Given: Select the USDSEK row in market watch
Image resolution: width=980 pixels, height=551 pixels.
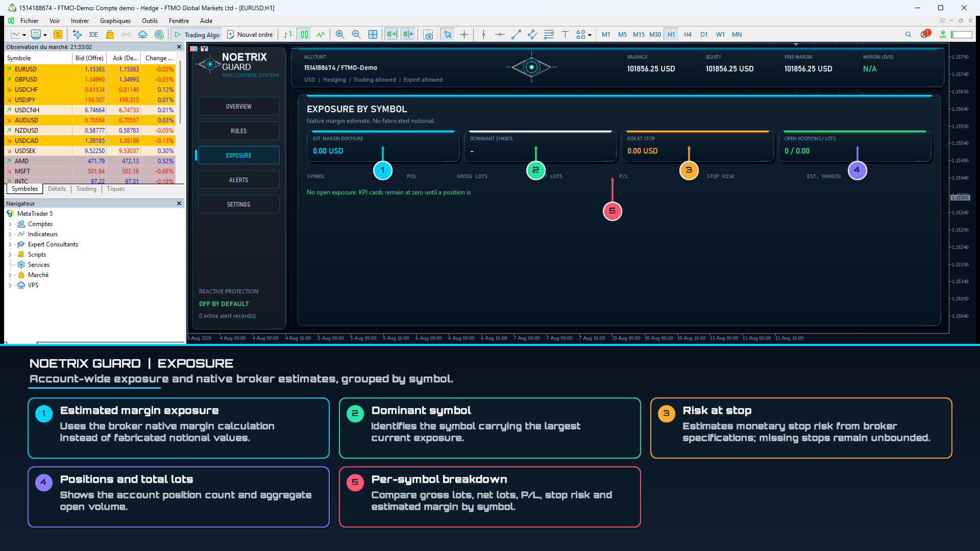Looking at the screenshot, I should pyautogui.click(x=90, y=151).
